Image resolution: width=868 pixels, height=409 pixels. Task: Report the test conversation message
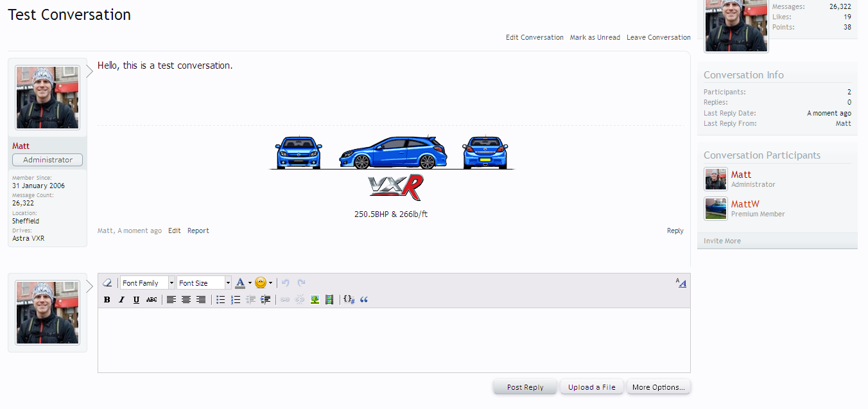[x=198, y=231]
